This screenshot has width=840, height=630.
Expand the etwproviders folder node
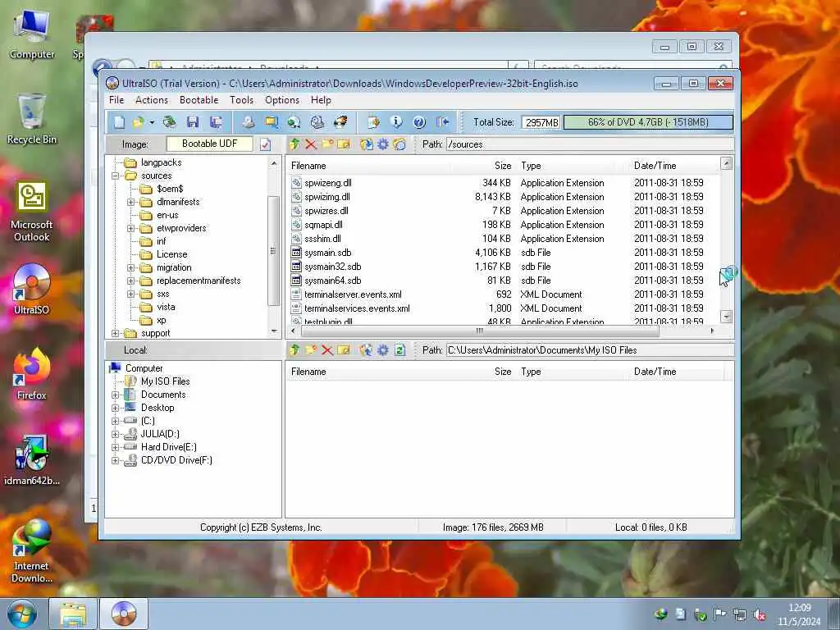(130, 228)
